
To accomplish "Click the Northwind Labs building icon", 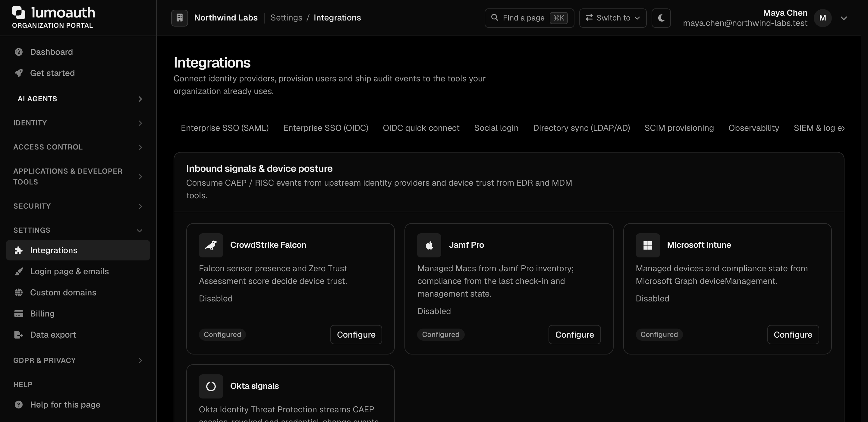I will 179,18.
